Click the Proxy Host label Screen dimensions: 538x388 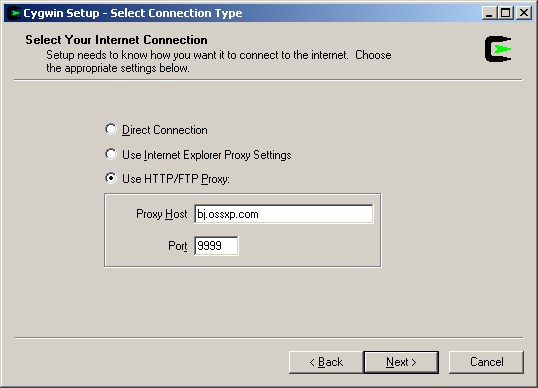pos(162,214)
